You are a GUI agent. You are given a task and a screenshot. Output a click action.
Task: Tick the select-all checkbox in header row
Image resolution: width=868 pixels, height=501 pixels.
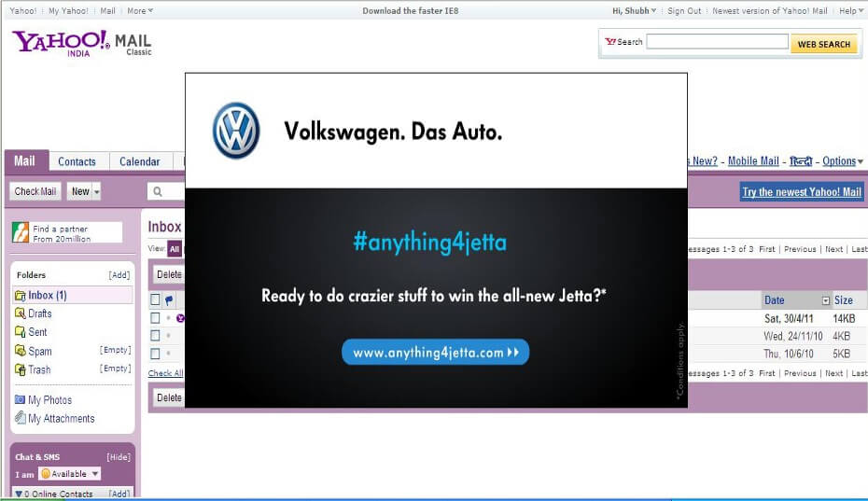point(155,300)
